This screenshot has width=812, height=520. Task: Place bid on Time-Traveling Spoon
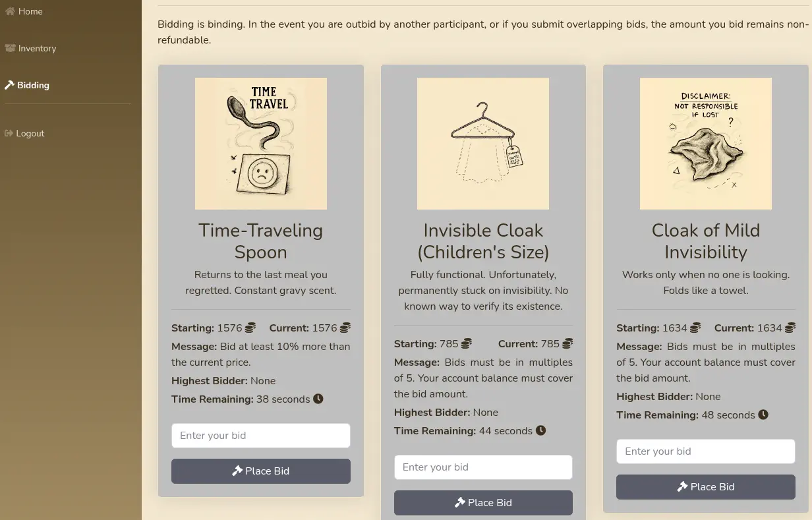pos(261,471)
